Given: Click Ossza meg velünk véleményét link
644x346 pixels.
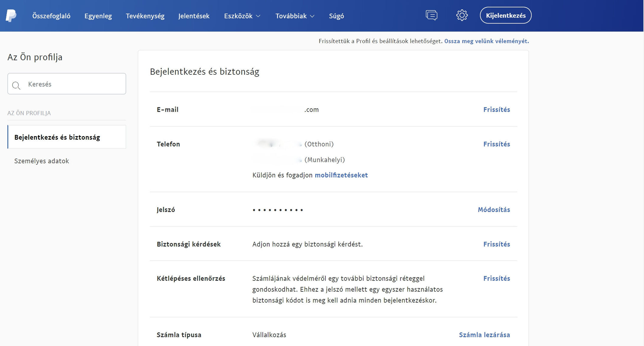Looking at the screenshot, I should (x=486, y=41).
